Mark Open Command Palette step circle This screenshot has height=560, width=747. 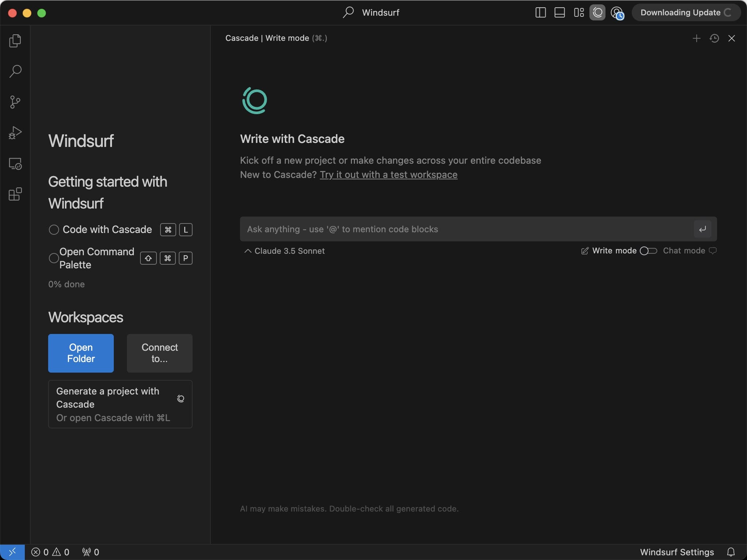click(54, 258)
